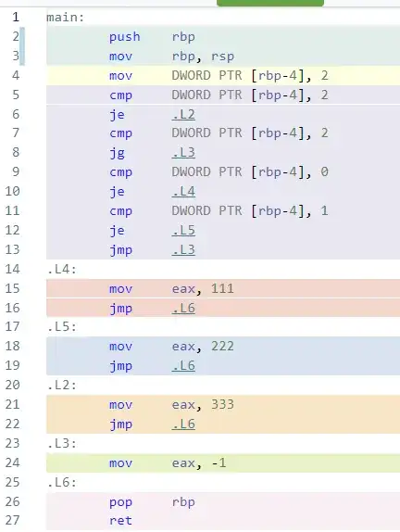Follow the .L5 label link on line 12
The height and width of the screenshot is (532, 400).
click(x=183, y=231)
